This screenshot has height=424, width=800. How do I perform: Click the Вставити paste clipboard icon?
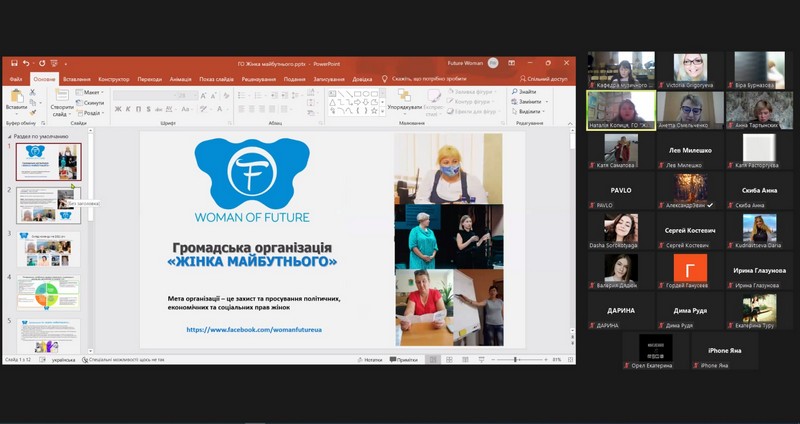pos(17,96)
